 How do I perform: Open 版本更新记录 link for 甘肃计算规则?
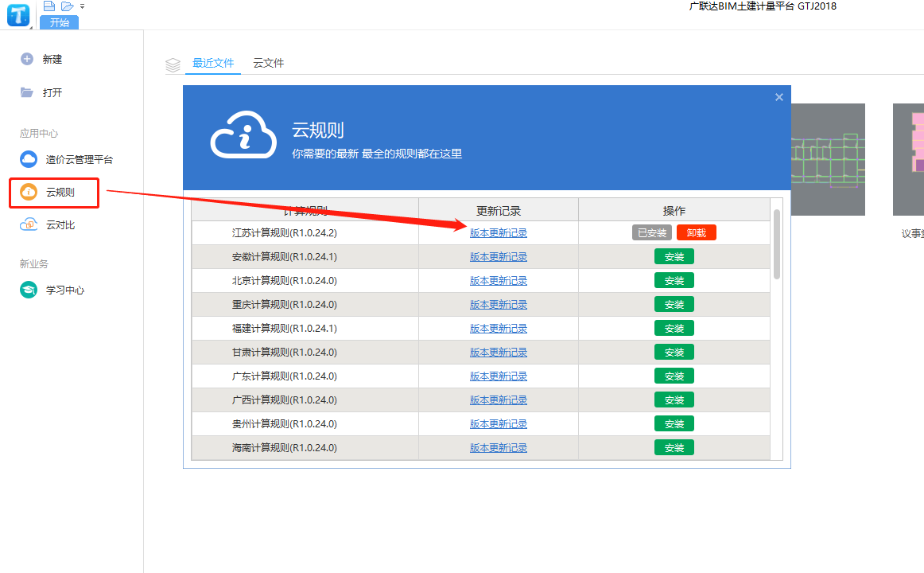(499, 353)
